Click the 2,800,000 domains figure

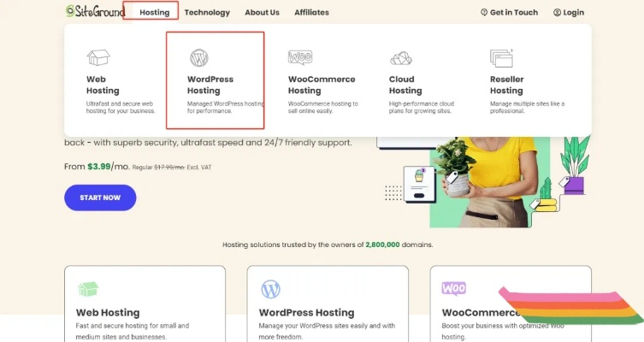coord(382,245)
